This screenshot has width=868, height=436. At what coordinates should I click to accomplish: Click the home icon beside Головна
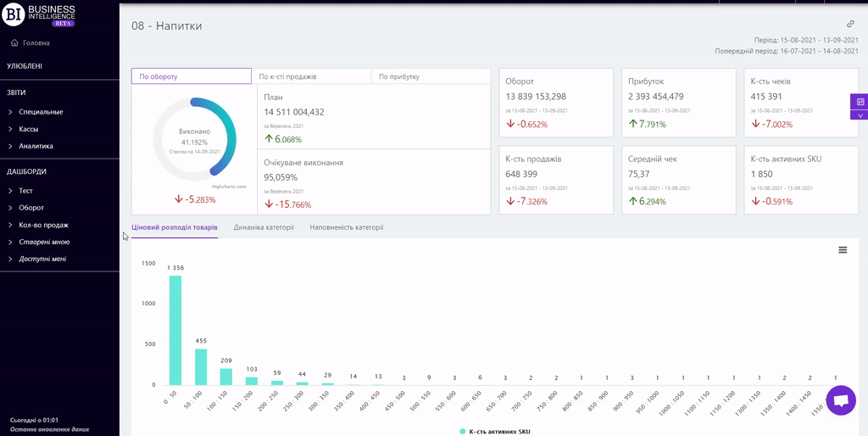(x=14, y=42)
